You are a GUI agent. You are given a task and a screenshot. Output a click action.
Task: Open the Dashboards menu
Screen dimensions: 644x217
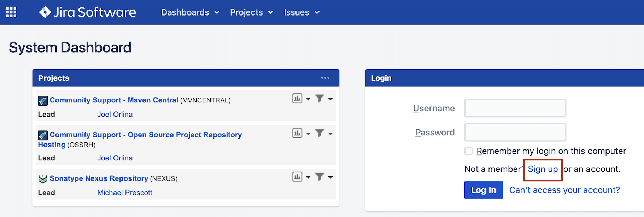tap(190, 12)
